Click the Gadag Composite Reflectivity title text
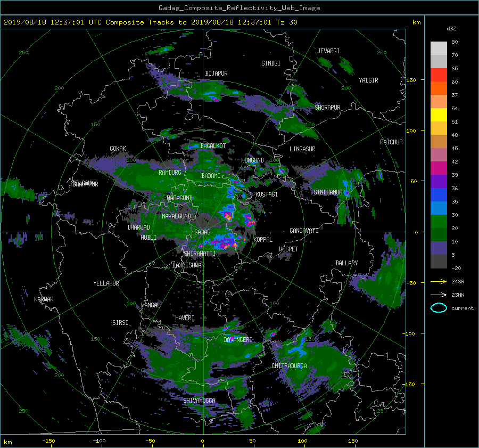The image size is (479, 448). pos(239,8)
